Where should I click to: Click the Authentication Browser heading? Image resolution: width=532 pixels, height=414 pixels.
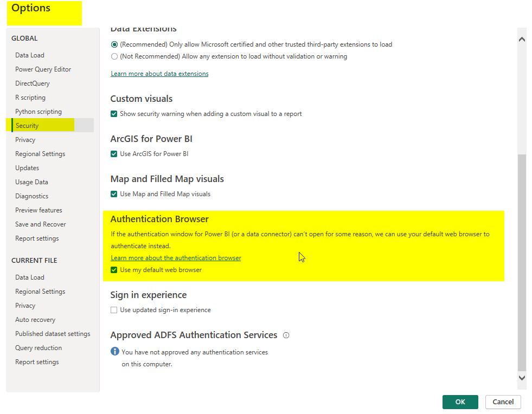(159, 219)
